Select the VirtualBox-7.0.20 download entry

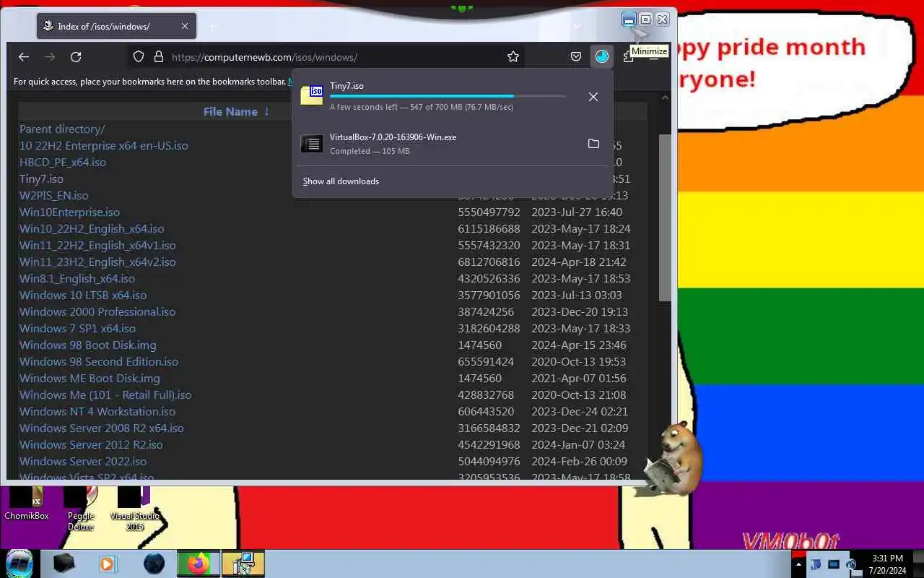tap(453, 144)
